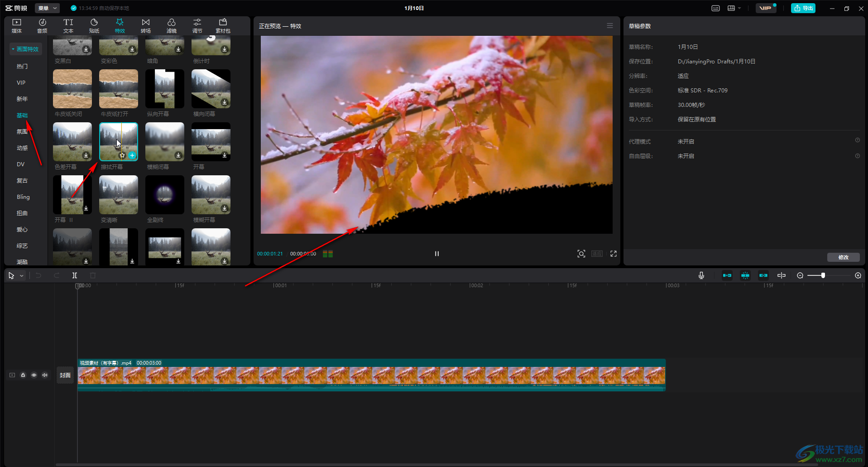Zoom out timeline with minus icon
Viewport: 868px width, 467px height.
(800, 275)
